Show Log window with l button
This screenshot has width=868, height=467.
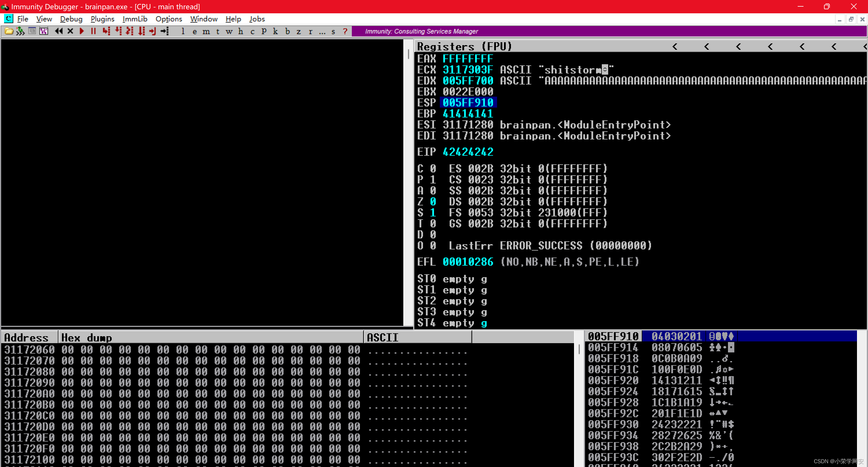click(x=183, y=31)
